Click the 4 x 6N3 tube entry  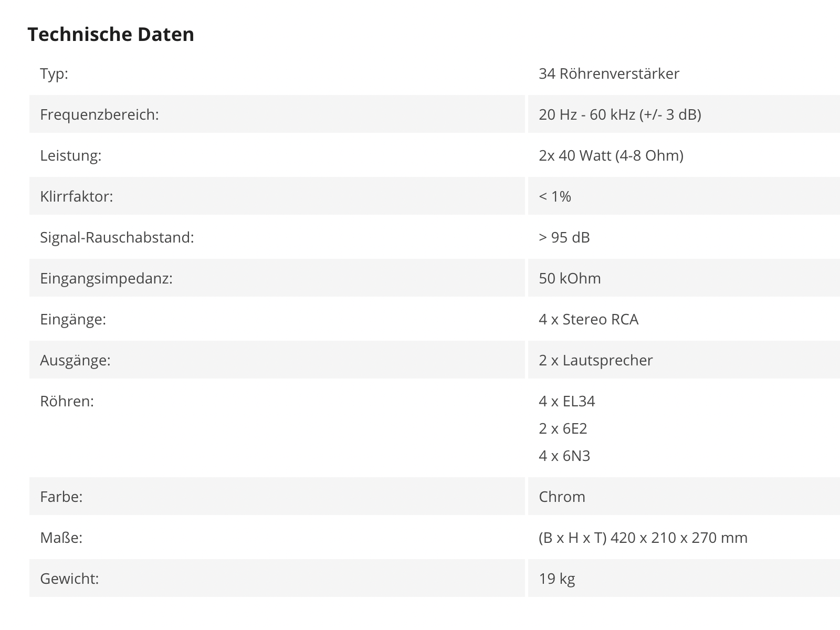(564, 456)
